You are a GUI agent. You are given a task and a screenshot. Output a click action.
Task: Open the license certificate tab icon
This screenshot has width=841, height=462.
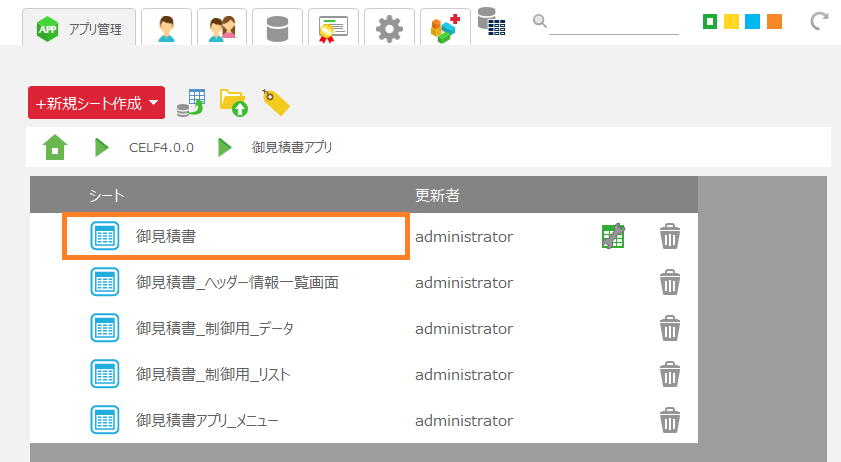(x=333, y=28)
